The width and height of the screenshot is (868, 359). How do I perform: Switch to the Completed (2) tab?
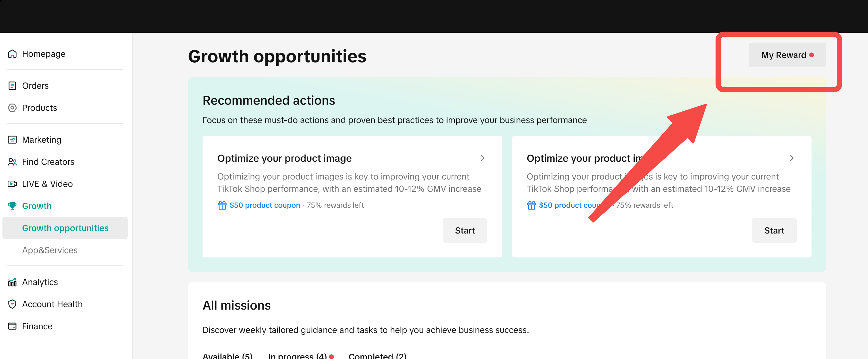click(x=378, y=356)
